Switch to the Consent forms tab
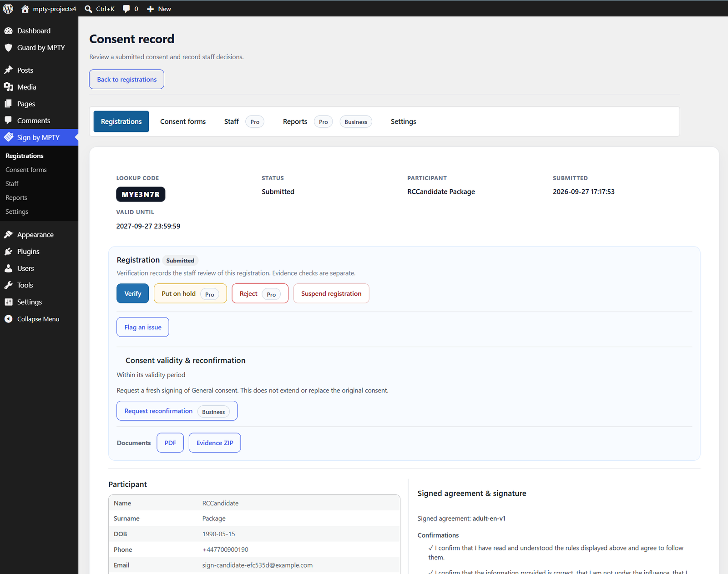 click(183, 121)
